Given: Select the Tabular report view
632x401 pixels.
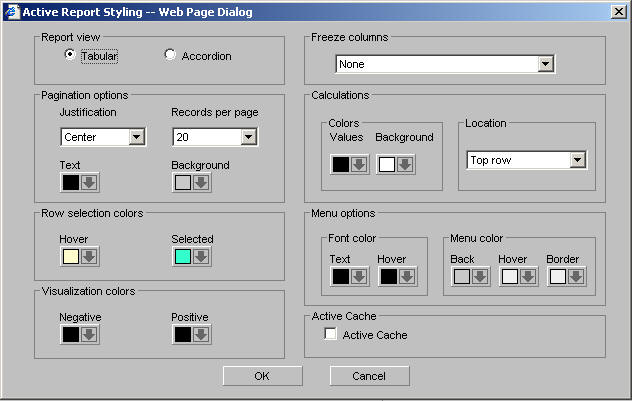Looking at the screenshot, I should (70, 55).
